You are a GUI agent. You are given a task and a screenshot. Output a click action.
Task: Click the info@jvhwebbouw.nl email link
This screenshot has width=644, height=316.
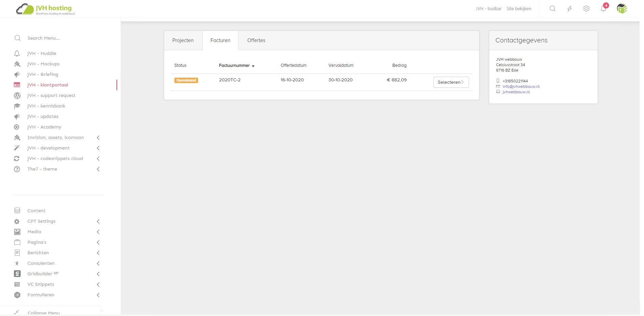click(521, 86)
